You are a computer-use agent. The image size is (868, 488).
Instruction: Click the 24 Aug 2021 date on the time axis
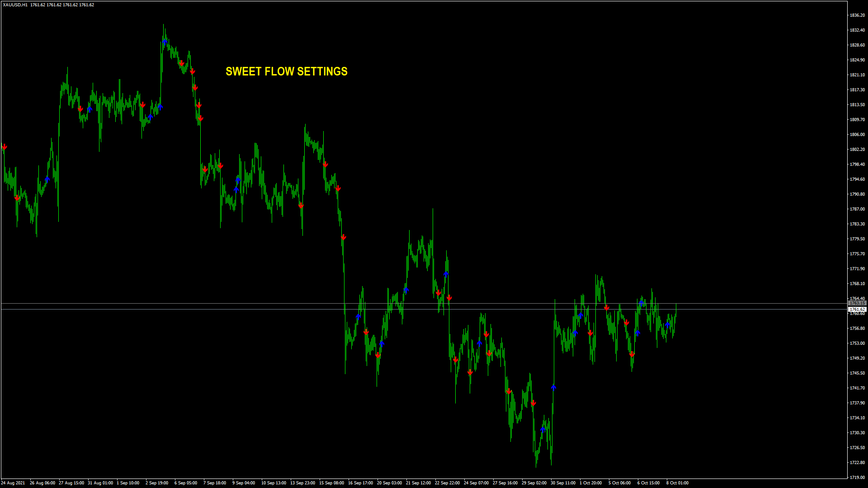(x=13, y=483)
